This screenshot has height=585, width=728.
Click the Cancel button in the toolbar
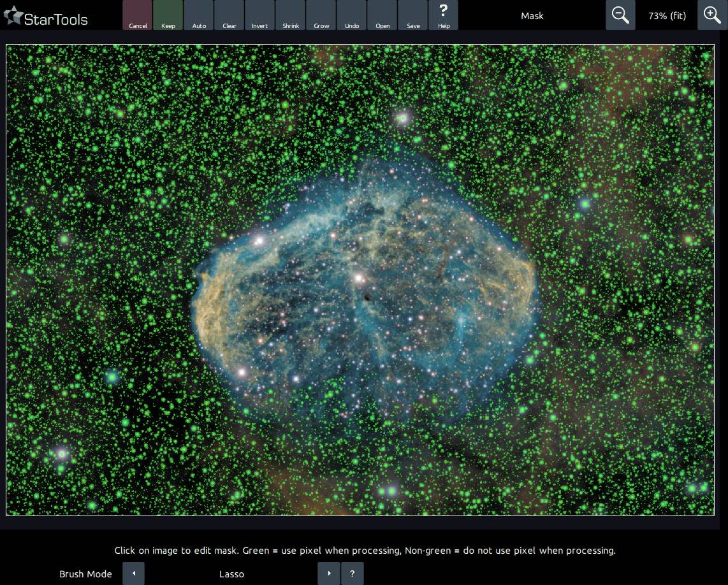click(x=138, y=15)
